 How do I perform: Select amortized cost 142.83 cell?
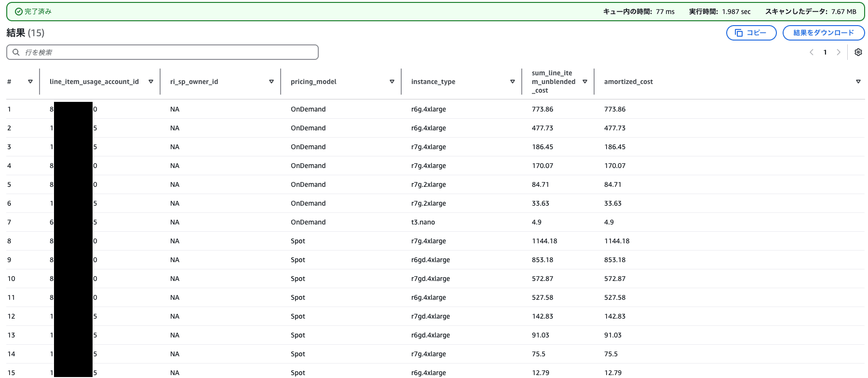click(615, 316)
